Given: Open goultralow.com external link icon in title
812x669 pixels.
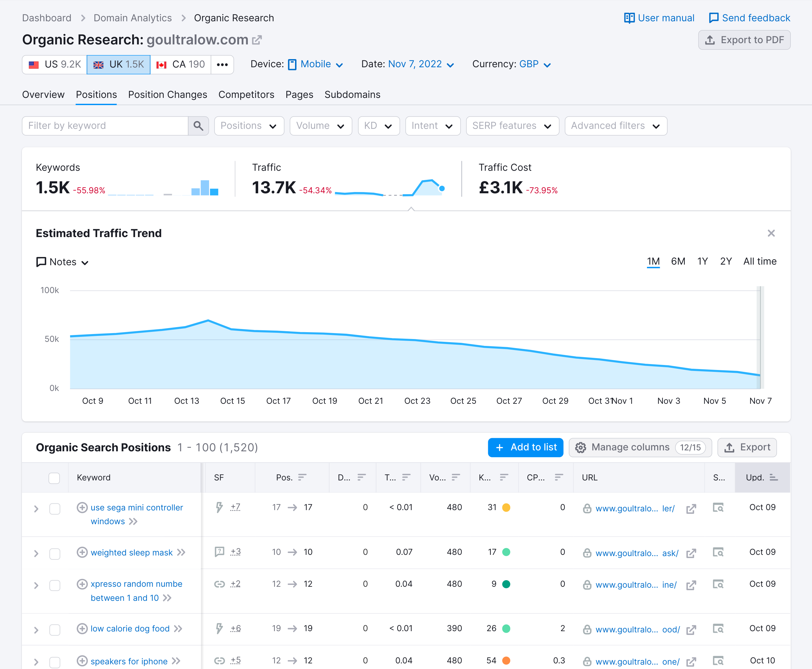Looking at the screenshot, I should pos(257,40).
